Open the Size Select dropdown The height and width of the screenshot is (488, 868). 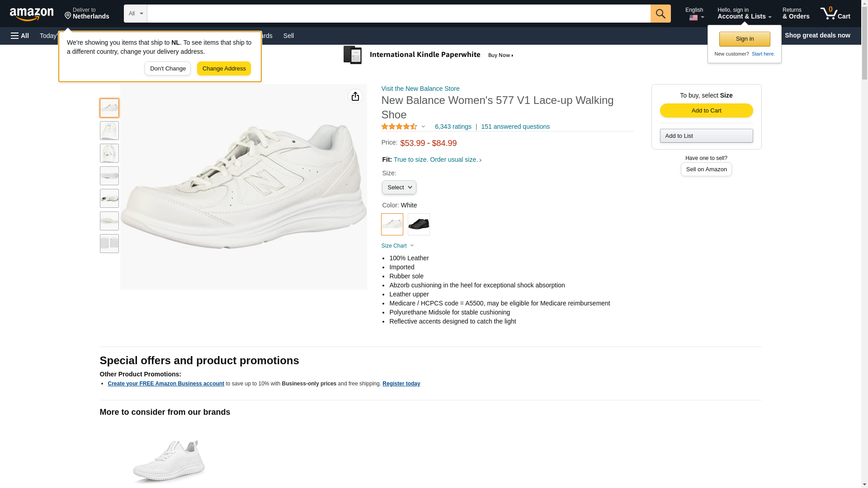399,188
